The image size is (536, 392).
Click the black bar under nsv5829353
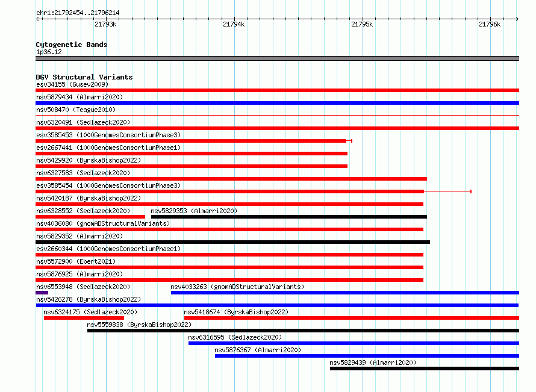(x=289, y=217)
